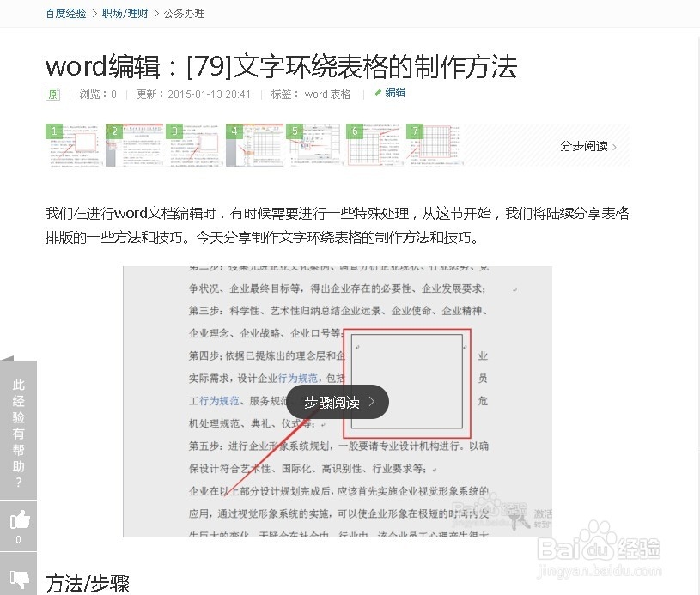Select the step 4 preview thumbnail
The height and width of the screenshot is (595, 700).
tap(253, 146)
